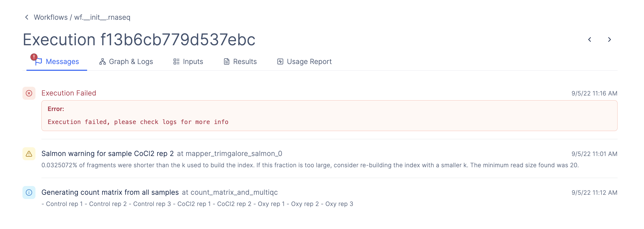
Task: Click the Graph & Logs tab icon
Action: [102, 61]
